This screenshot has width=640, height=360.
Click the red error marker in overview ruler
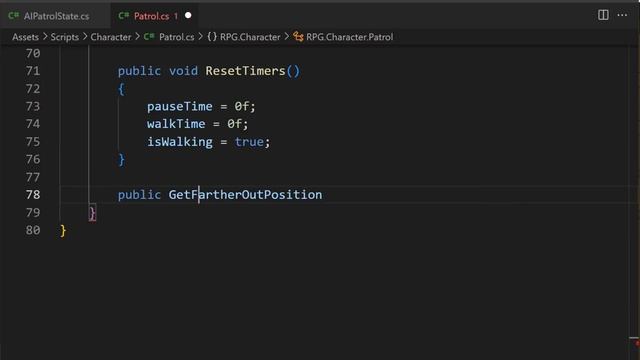tap(637, 344)
